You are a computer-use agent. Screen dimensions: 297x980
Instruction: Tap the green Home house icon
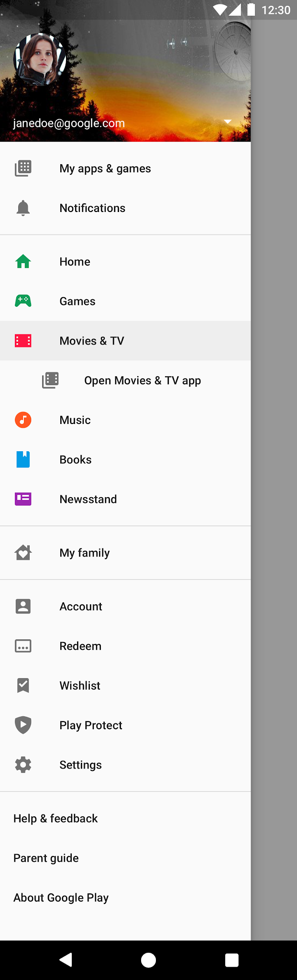click(23, 262)
